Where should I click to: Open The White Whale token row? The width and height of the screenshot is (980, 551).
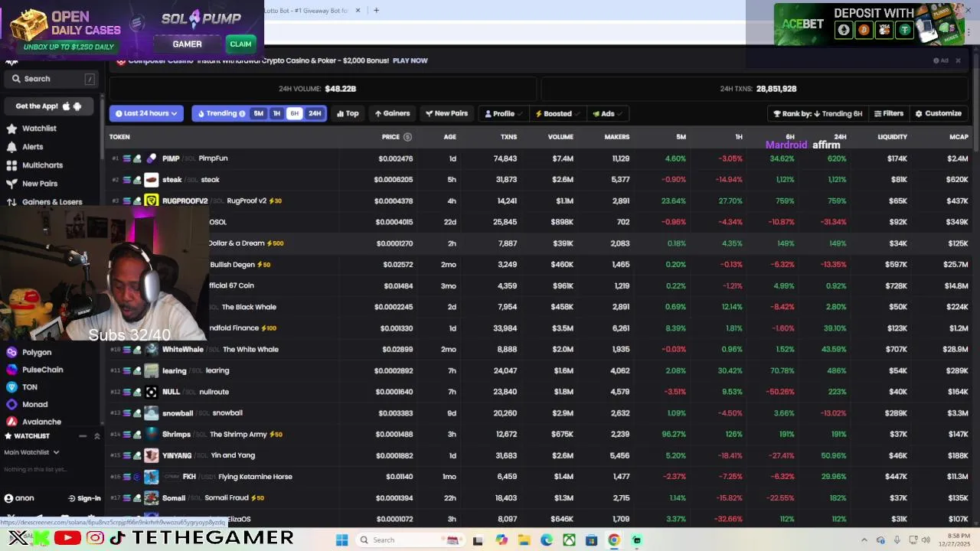click(x=539, y=350)
